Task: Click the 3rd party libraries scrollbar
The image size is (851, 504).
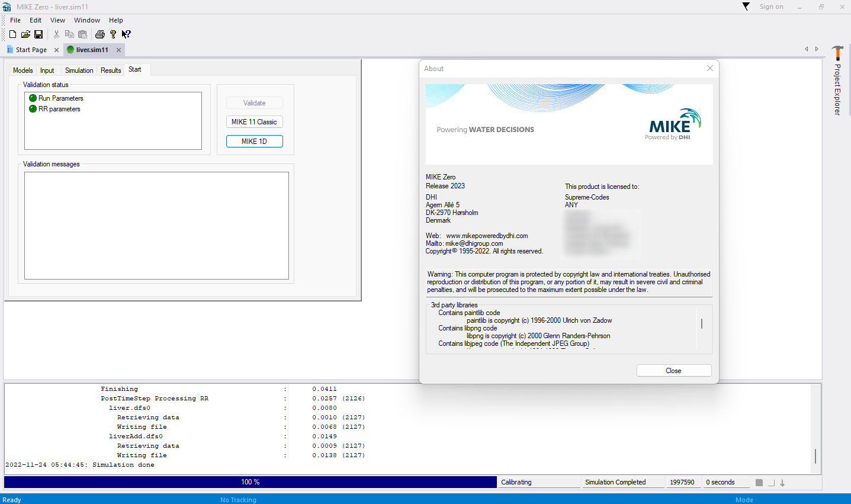Action: tap(702, 324)
